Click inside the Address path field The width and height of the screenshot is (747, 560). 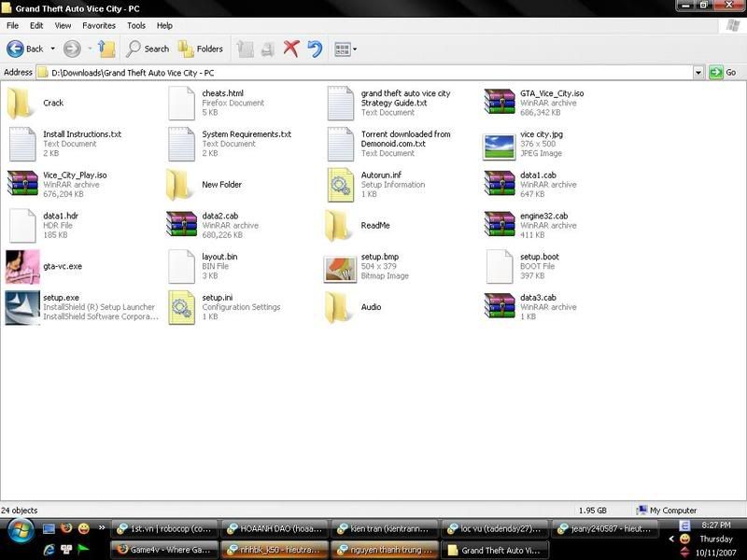[x=364, y=73]
